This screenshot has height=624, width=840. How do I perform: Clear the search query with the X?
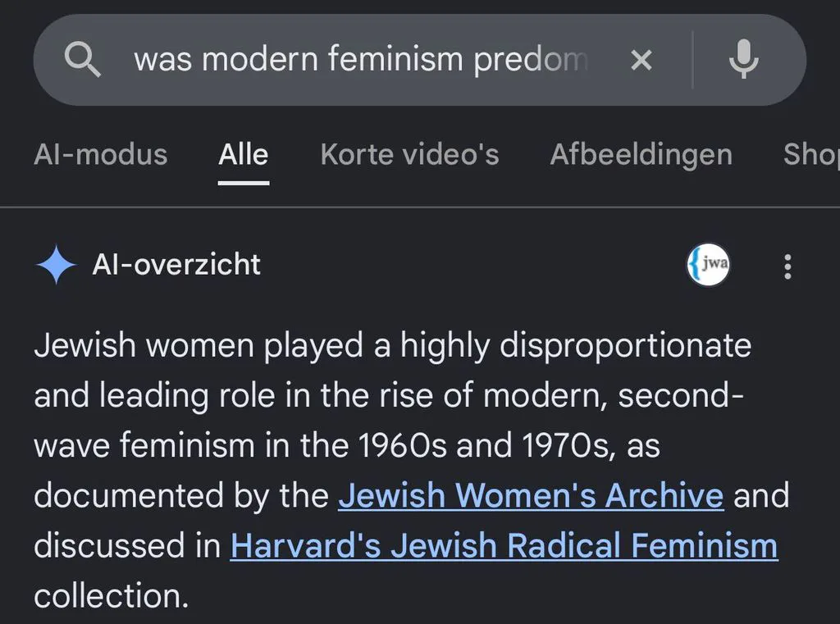641,60
